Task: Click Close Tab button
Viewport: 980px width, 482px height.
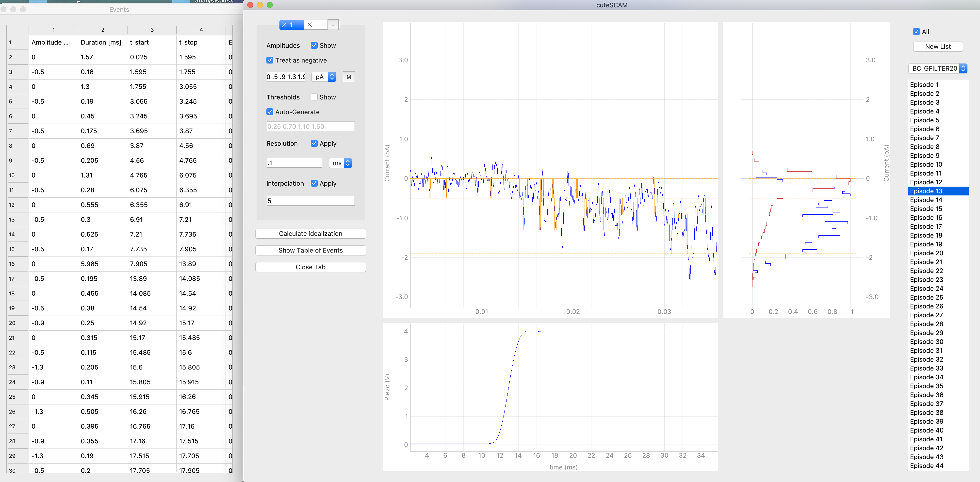Action: click(x=311, y=267)
